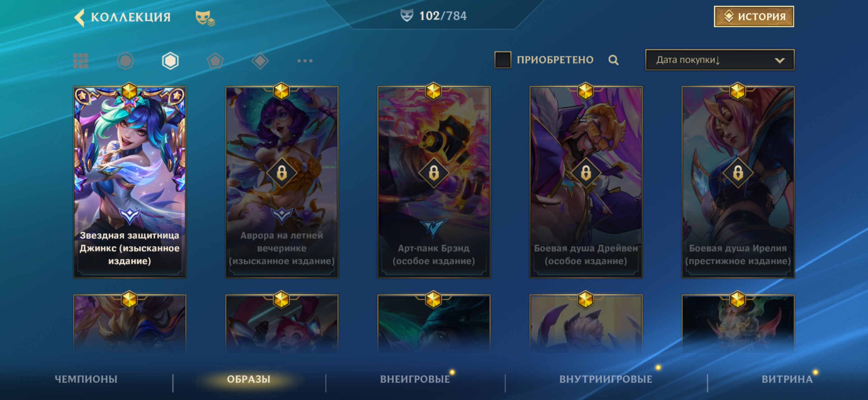Filter skins by the pentagon rarity icon
Image resolution: width=868 pixels, height=400 pixels.
coord(215,61)
